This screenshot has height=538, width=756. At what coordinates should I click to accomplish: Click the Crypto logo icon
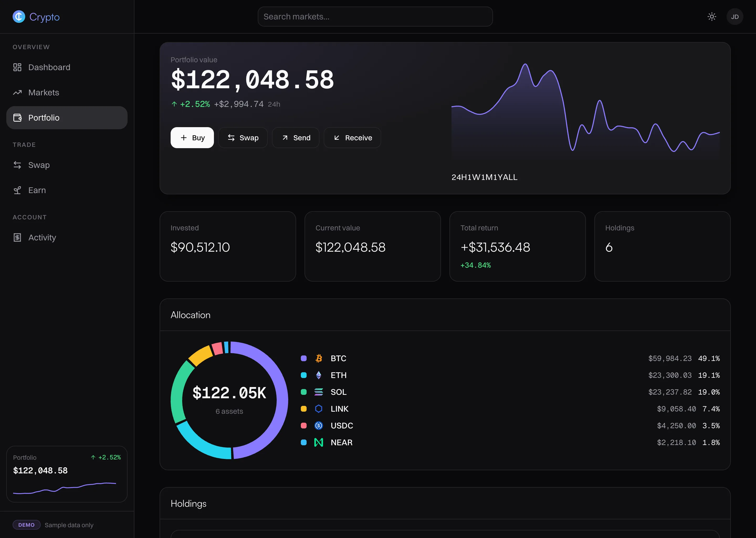tap(19, 17)
